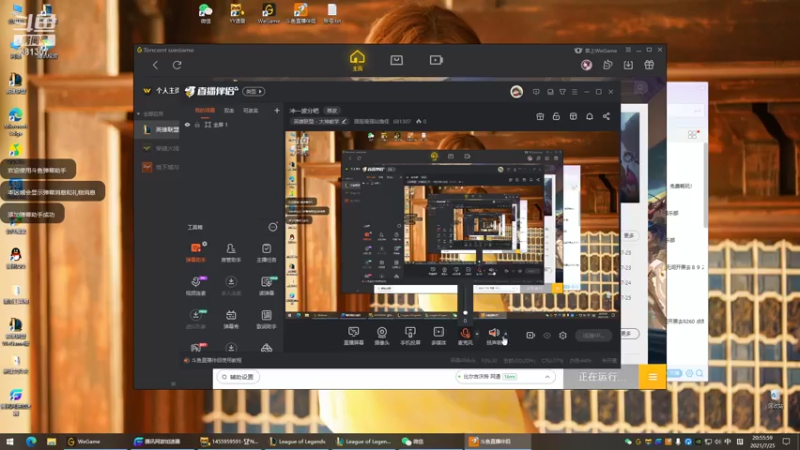
Task: Open Windows Start menu
Action: tap(10, 441)
